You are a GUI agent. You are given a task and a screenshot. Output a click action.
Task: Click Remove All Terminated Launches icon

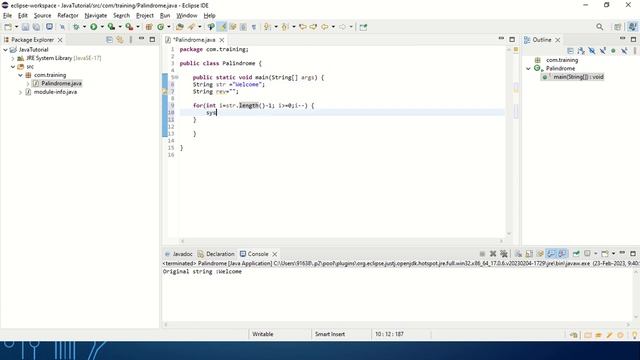pyautogui.click(x=504, y=254)
